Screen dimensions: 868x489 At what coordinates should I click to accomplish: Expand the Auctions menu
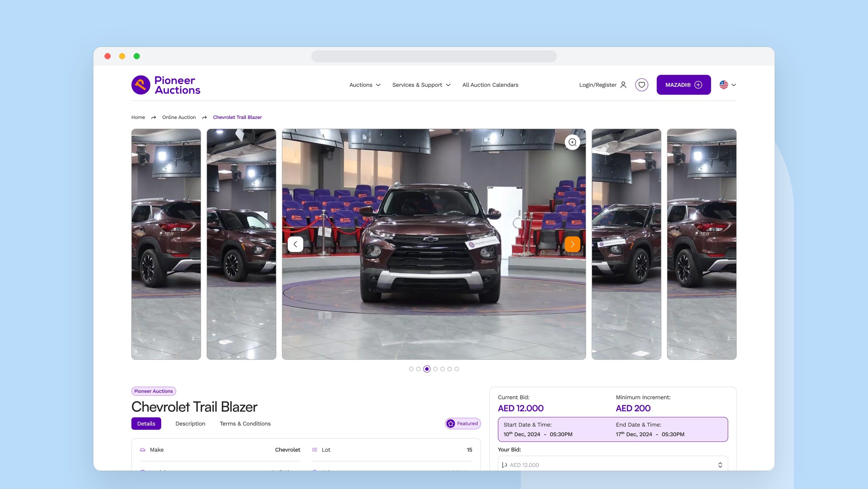click(x=365, y=85)
